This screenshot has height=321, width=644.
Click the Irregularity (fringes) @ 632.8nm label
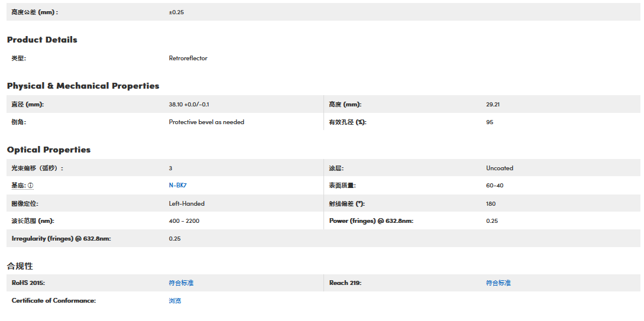[x=62, y=239]
